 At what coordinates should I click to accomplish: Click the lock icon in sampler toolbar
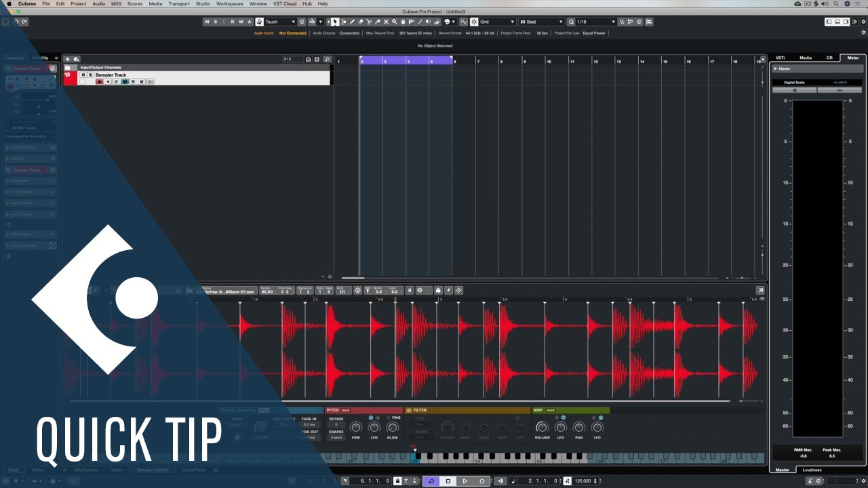tap(438, 290)
